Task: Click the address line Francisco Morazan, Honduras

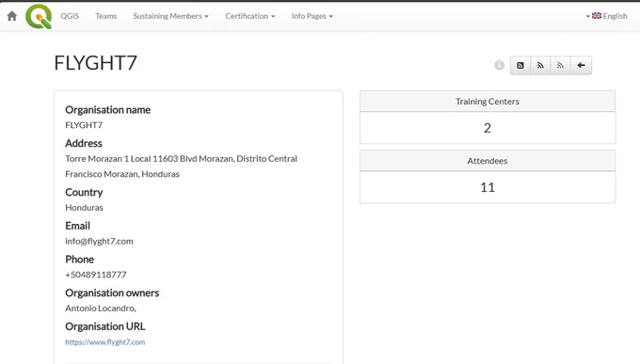Action: [122, 174]
